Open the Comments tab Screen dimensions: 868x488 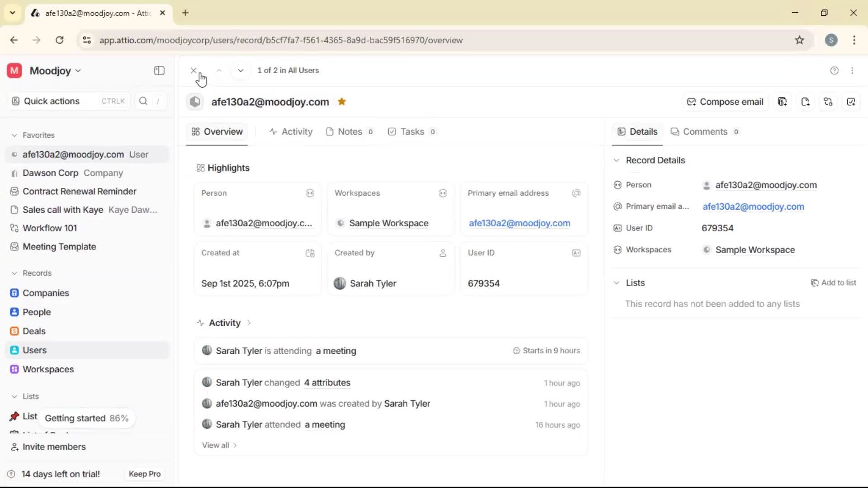[x=705, y=131]
